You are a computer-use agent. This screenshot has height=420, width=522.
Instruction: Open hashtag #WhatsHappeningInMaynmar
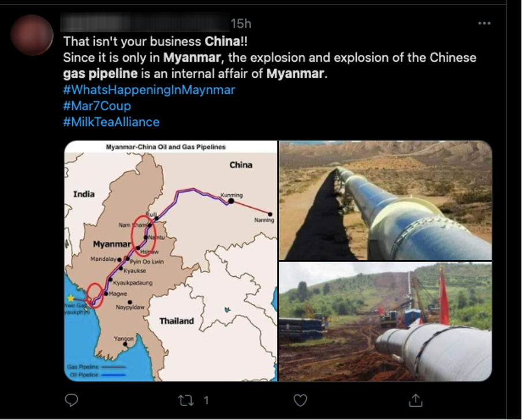pos(149,90)
